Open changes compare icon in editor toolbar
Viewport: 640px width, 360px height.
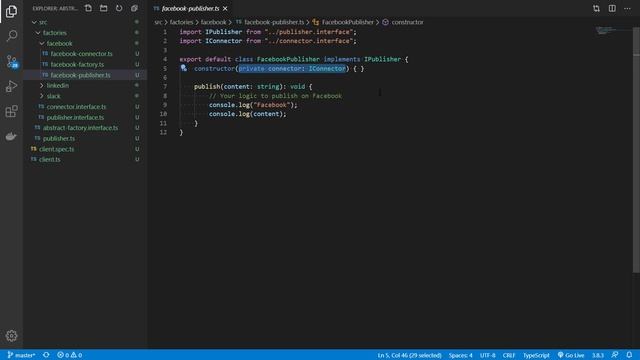coord(596,8)
